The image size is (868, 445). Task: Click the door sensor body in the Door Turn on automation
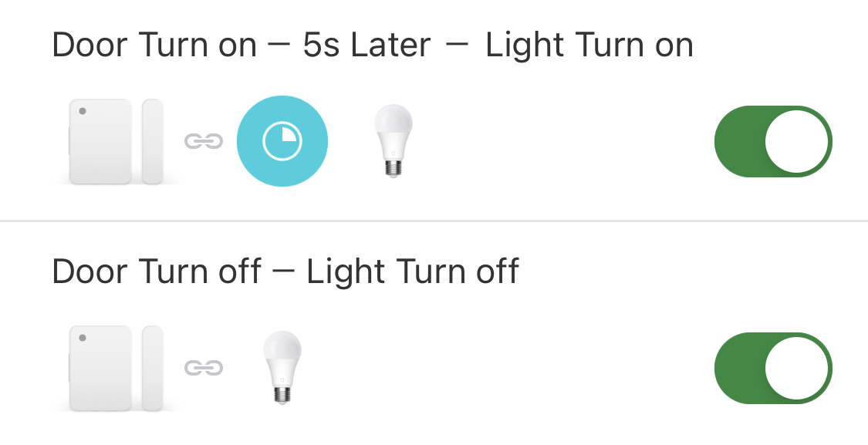point(100,141)
